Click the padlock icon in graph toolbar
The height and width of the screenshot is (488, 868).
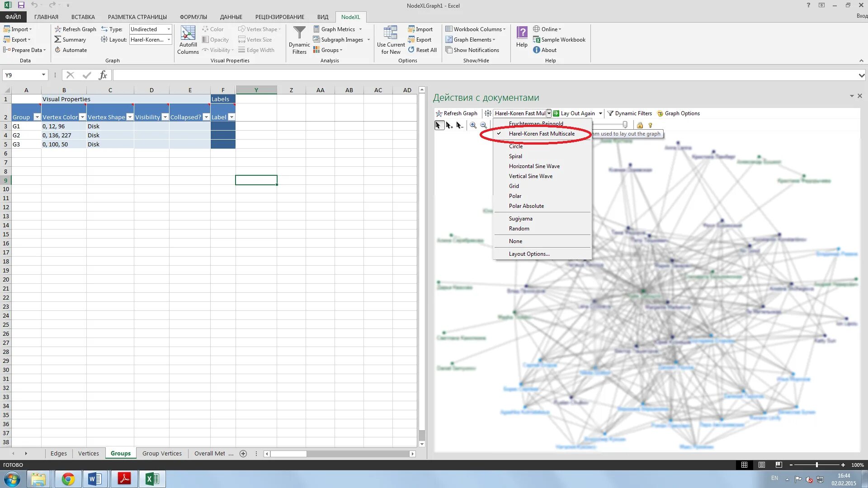[640, 125]
